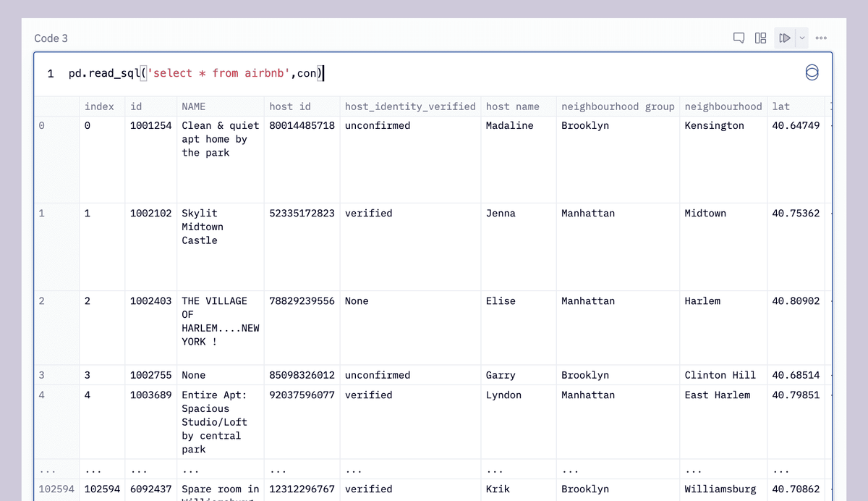Select the neighbourhood column header
868x501 pixels.
[x=723, y=106]
